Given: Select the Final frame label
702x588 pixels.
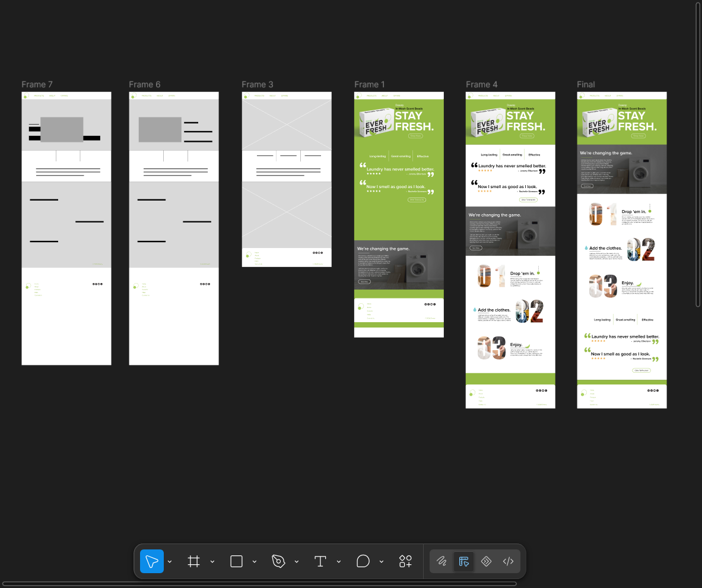Looking at the screenshot, I should tap(586, 85).
